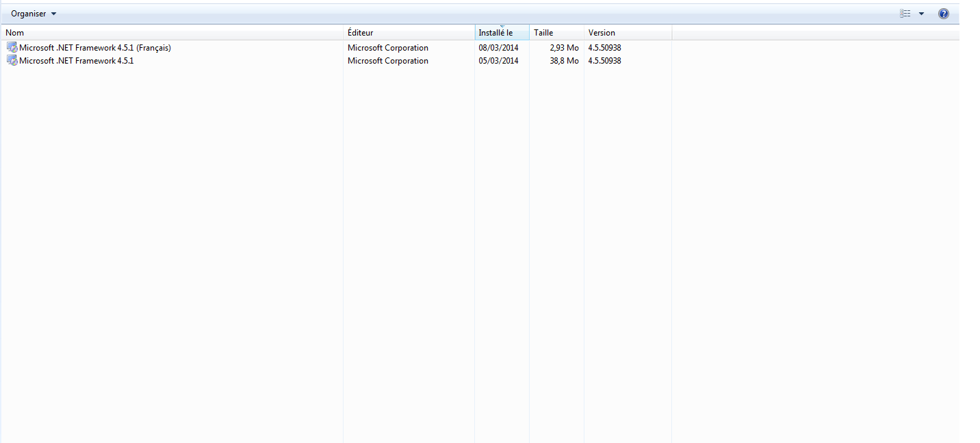This screenshot has height=443, width=980.
Task: Click Microsoft Corporation in the 05/03/2014 row
Action: click(388, 61)
